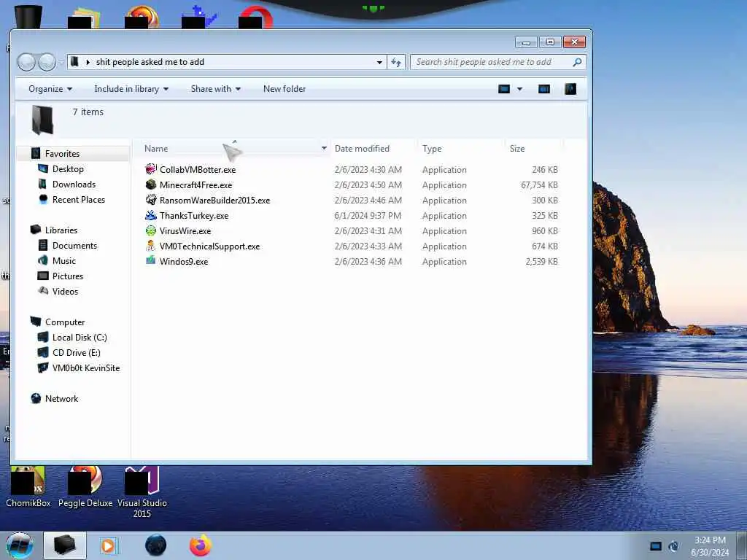Image resolution: width=747 pixels, height=560 pixels.
Task: Click the search folder input field
Action: click(x=498, y=62)
